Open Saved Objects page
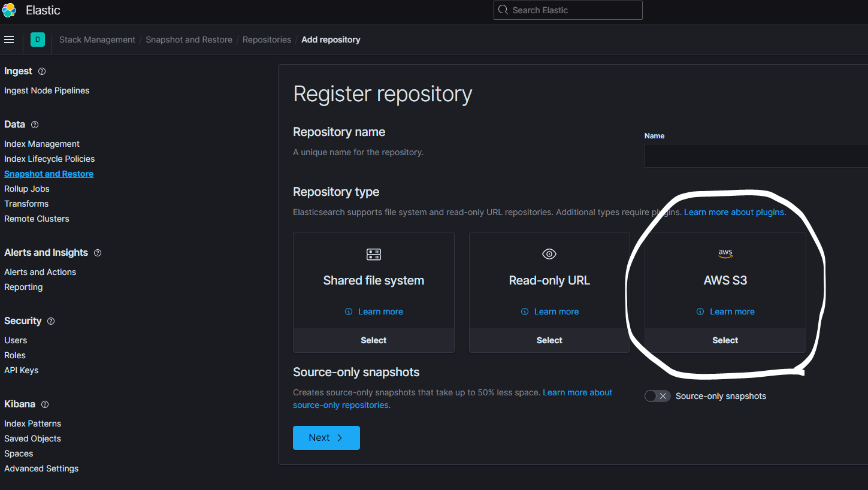Screen dimensions: 868x490 click(32, 438)
